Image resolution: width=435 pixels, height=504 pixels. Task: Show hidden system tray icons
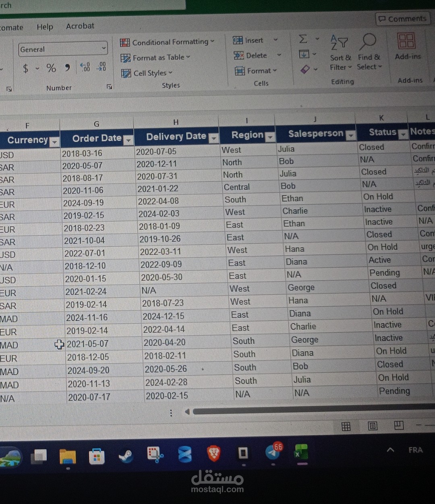pos(390,450)
